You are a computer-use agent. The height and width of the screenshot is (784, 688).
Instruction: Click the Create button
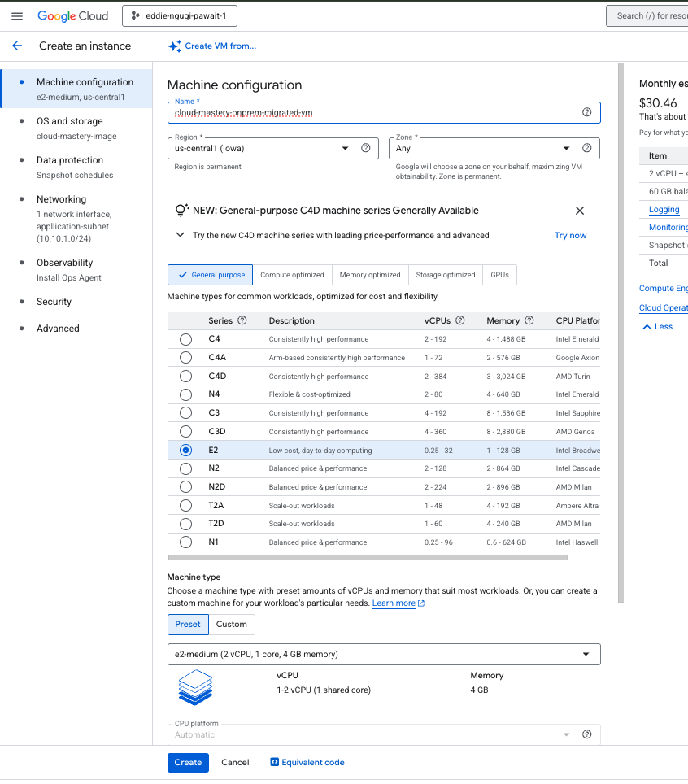[188, 762]
